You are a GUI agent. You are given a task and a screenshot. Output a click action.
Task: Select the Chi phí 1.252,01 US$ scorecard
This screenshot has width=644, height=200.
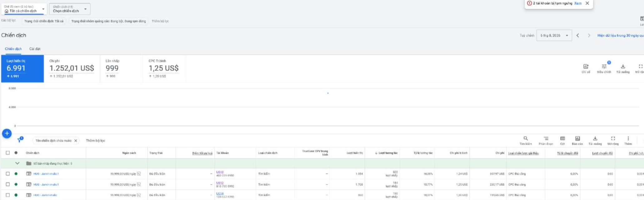pyautogui.click(x=72, y=69)
